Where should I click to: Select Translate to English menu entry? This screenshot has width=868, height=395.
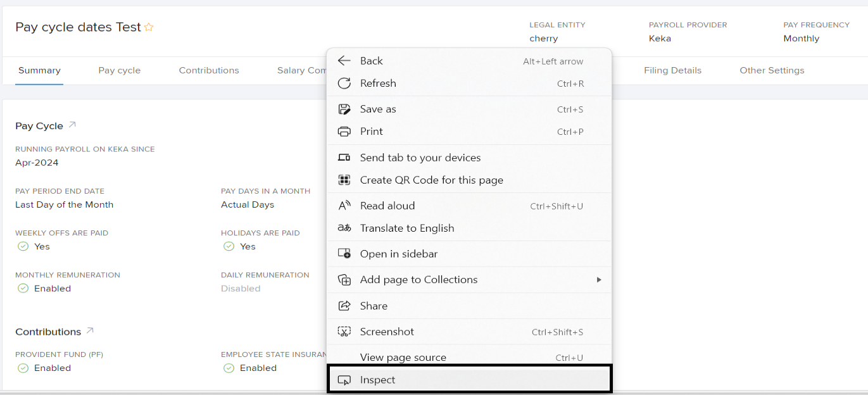click(x=406, y=228)
